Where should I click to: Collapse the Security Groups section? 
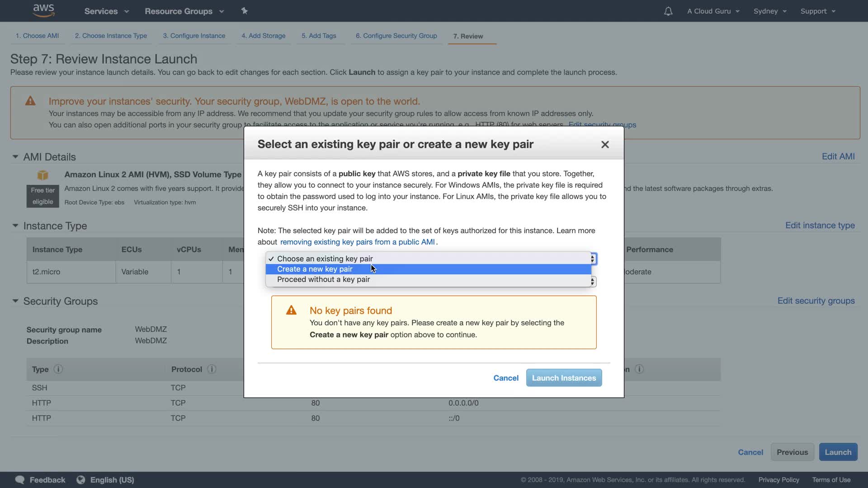[15, 301]
